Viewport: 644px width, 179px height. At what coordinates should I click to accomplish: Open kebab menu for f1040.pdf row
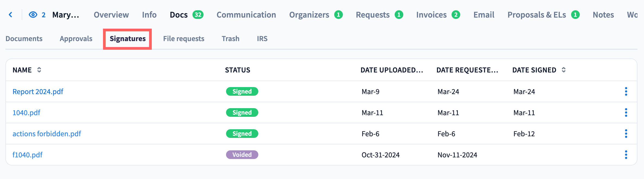tap(626, 155)
